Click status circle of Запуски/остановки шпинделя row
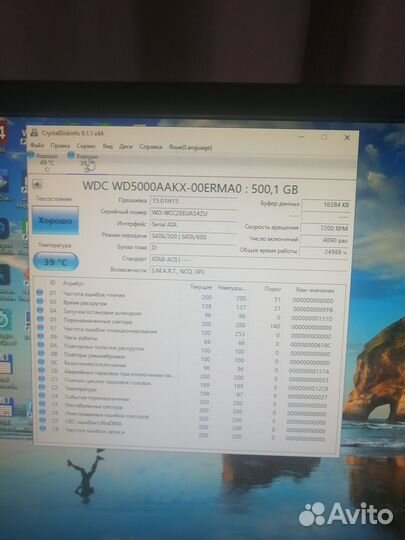This screenshot has height=540, width=405. pos(40,310)
